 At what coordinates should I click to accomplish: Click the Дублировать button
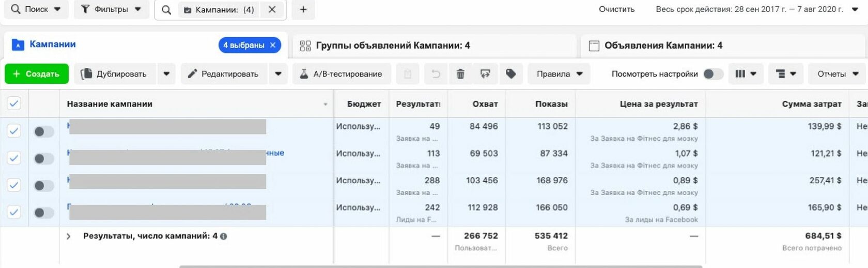click(114, 74)
